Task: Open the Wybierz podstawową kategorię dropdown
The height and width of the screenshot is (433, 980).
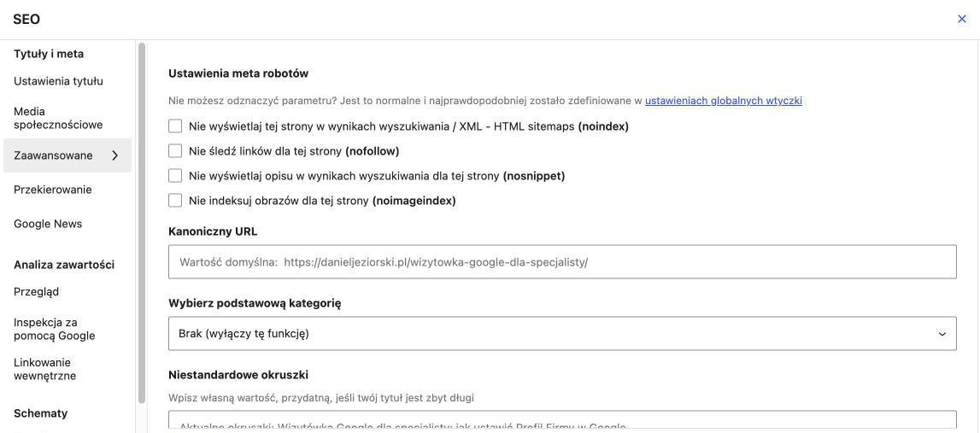Action: (562, 334)
